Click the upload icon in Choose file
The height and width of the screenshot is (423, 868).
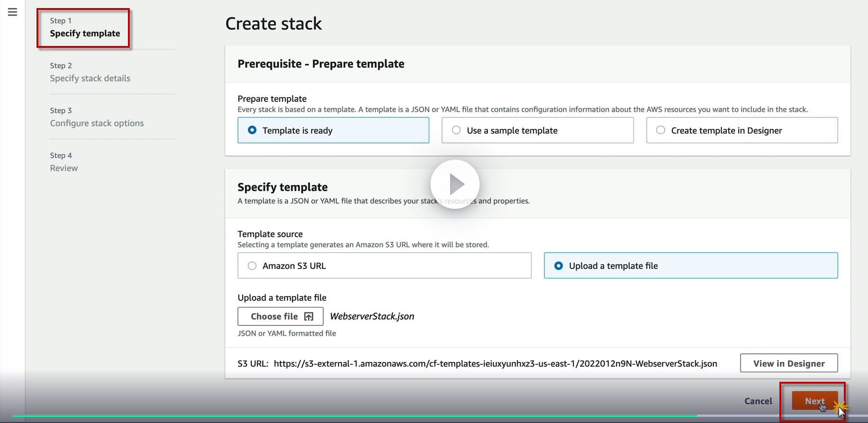point(309,316)
